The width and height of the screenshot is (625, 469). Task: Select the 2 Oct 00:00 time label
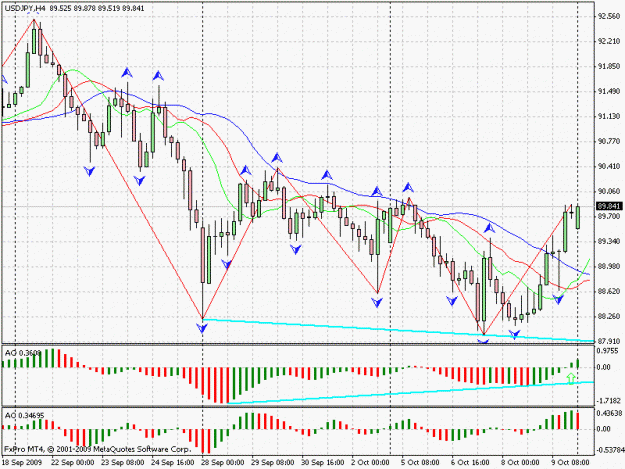pyautogui.click(x=370, y=463)
